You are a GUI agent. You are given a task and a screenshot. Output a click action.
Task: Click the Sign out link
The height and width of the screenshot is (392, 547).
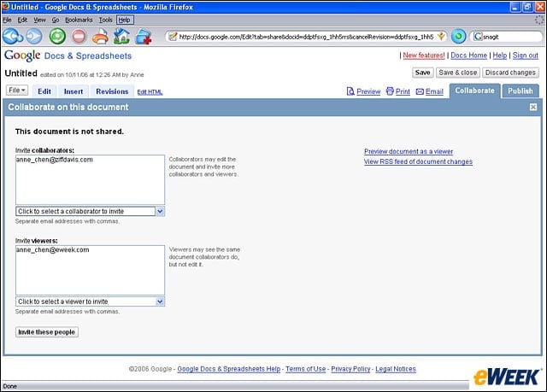coord(526,56)
